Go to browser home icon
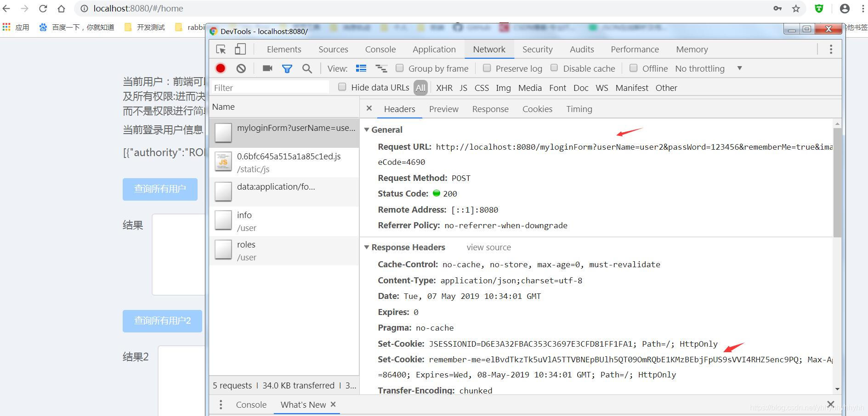 point(61,8)
